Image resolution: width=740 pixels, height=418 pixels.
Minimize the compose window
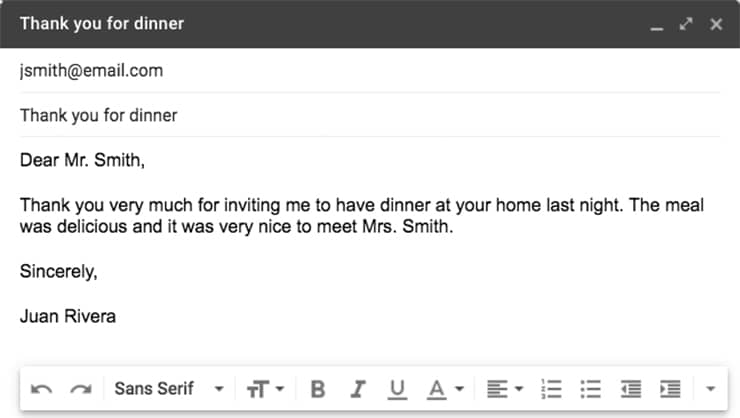click(x=656, y=25)
